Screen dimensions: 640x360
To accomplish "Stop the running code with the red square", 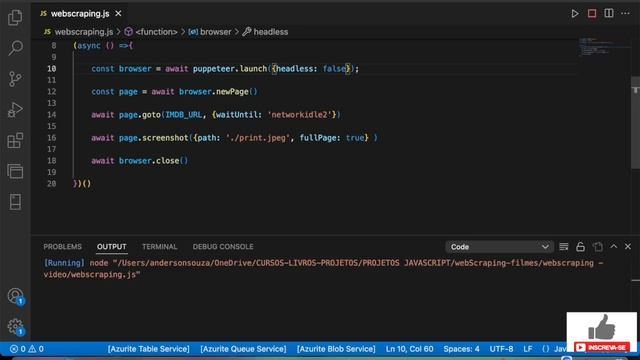I will [x=592, y=13].
